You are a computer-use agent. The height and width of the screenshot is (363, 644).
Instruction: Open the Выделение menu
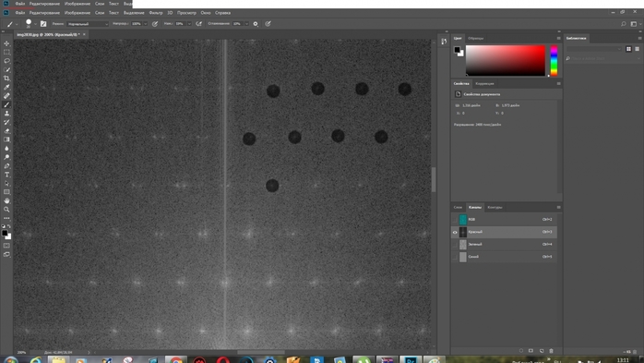(134, 13)
